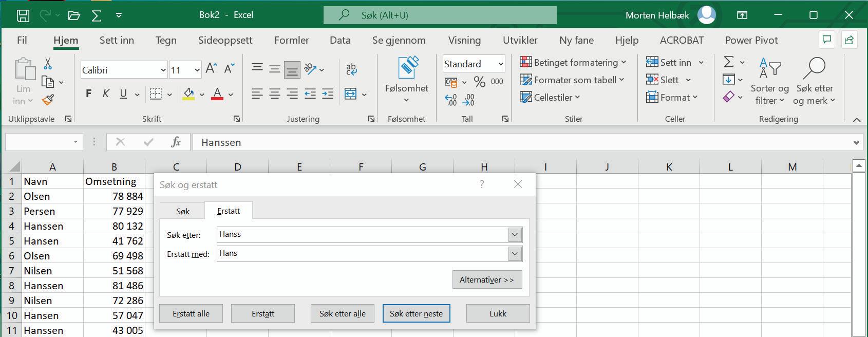Switch to the Søk tab in dialog
This screenshot has width=868, height=337.
(x=183, y=211)
